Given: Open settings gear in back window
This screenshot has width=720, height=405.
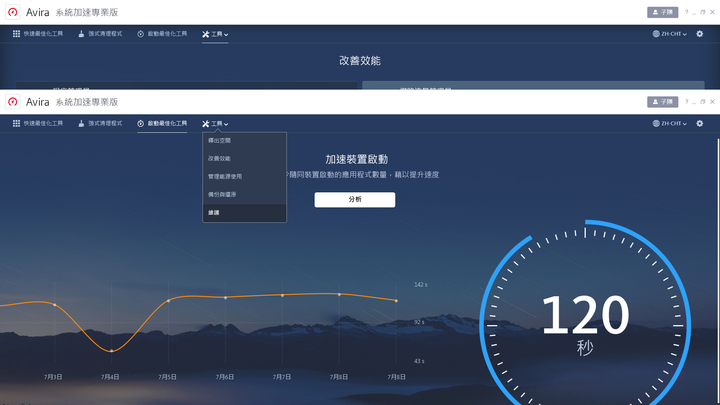Looking at the screenshot, I should tap(699, 34).
